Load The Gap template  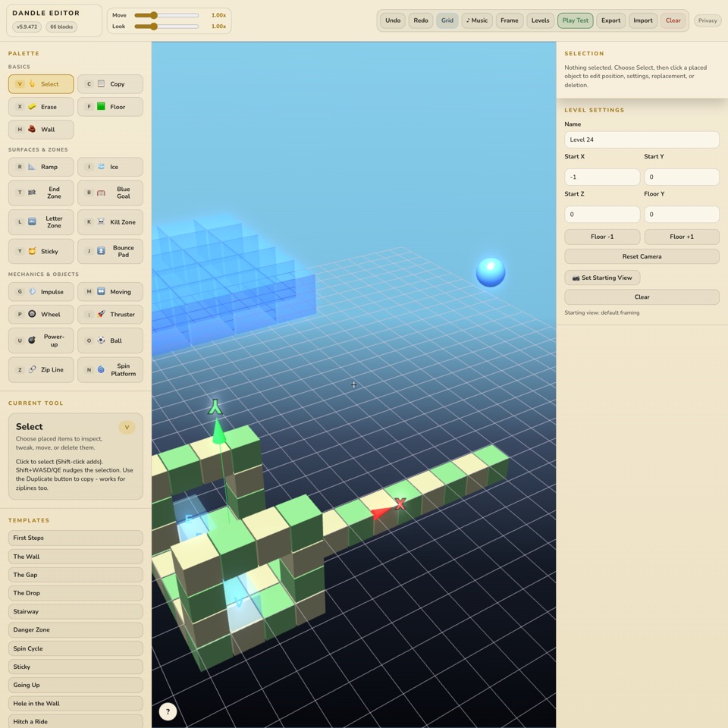click(x=75, y=575)
